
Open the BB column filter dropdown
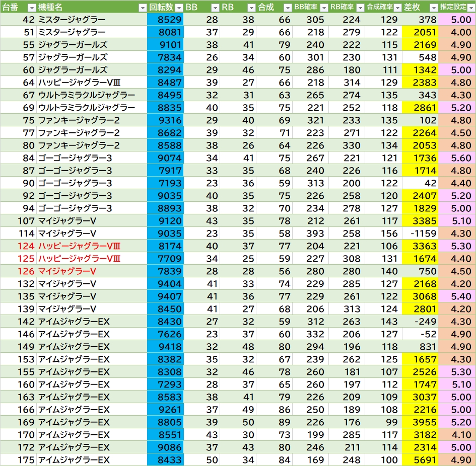[x=215, y=8]
